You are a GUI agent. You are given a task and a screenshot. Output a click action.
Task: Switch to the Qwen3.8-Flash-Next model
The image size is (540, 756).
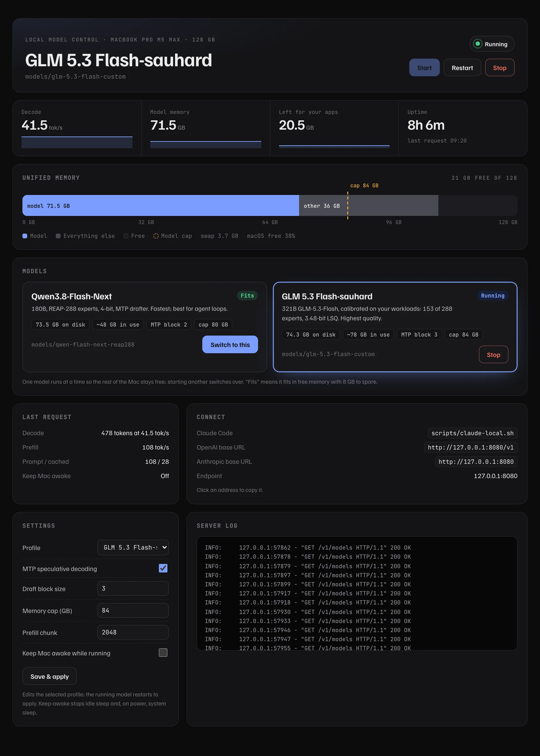[230, 344]
